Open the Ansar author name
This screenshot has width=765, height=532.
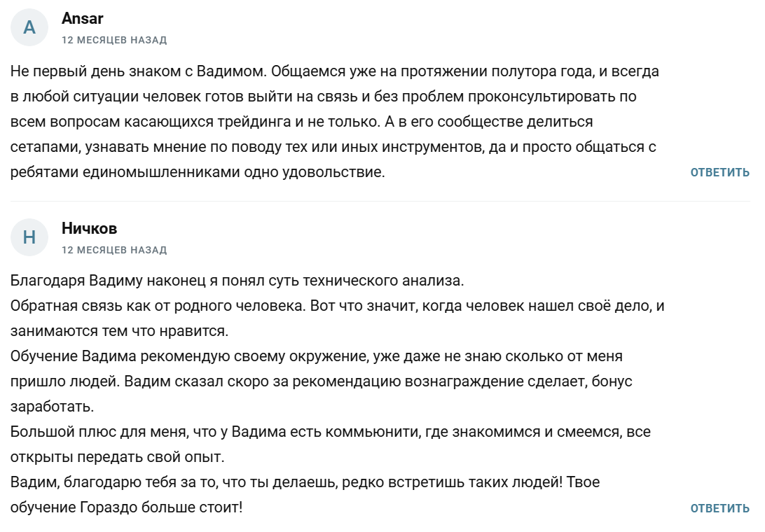click(82, 18)
